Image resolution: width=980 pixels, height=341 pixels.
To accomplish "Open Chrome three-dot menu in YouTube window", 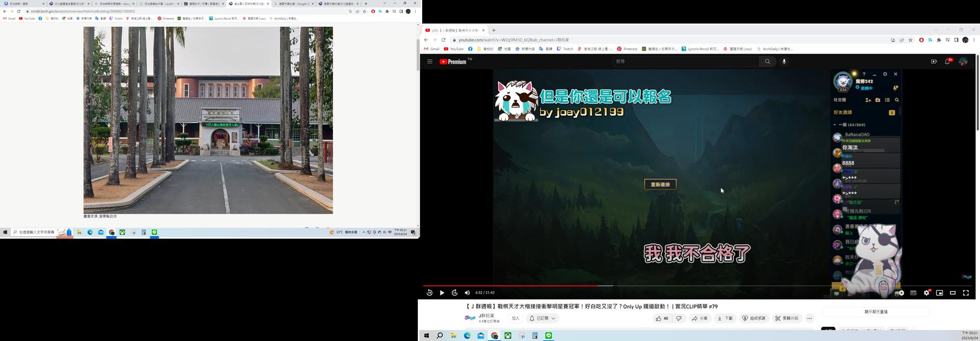I will point(974,40).
